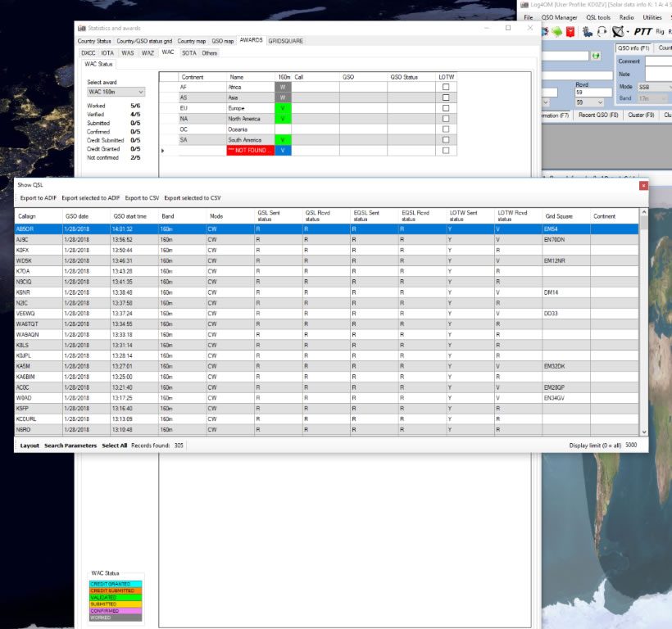This screenshot has width=672, height=629.
Task: Toggle the LOTW checkbox in NOT FOUND row
Action: click(x=446, y=151)
